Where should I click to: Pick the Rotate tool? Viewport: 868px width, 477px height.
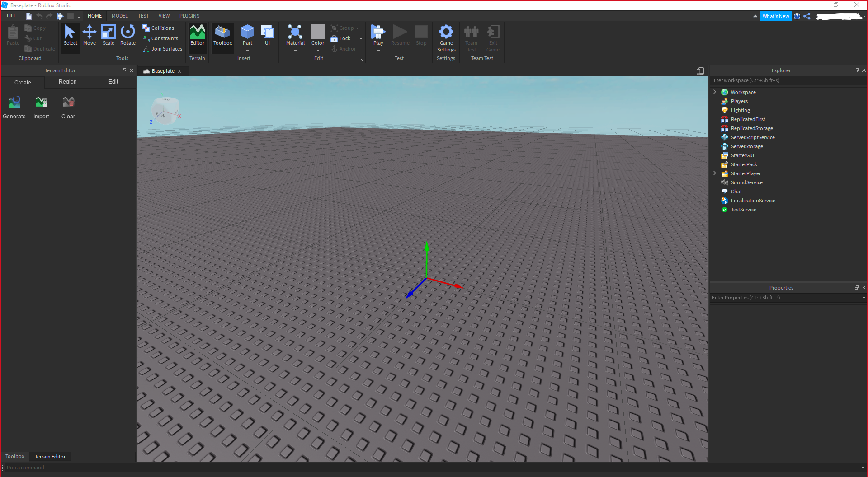(128, 36)
